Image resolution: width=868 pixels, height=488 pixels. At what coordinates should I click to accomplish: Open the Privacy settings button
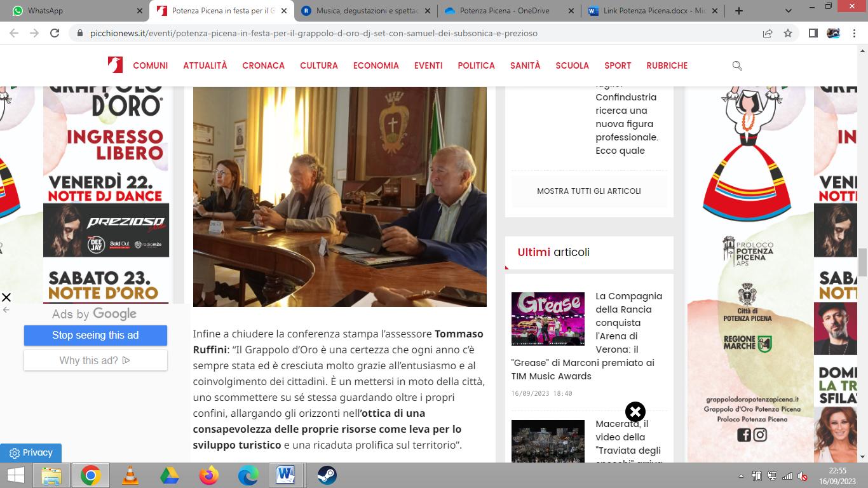pyautogui.click(x=31, y=453)
